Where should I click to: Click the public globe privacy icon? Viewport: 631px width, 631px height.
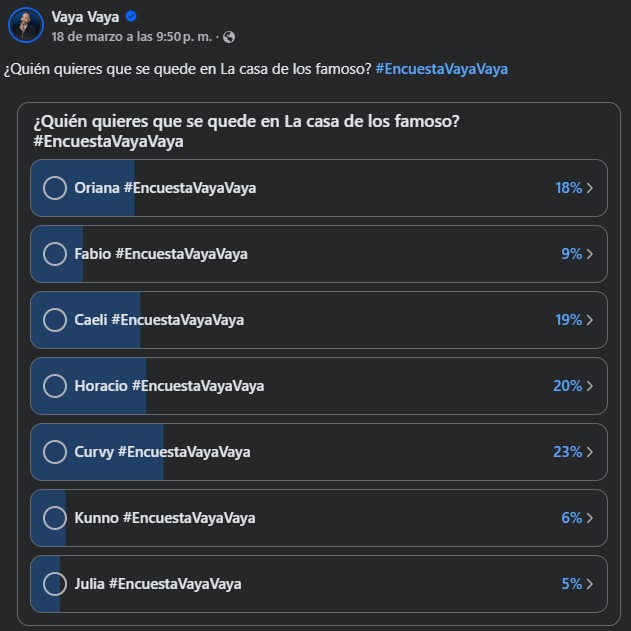(x=230, y=37)
